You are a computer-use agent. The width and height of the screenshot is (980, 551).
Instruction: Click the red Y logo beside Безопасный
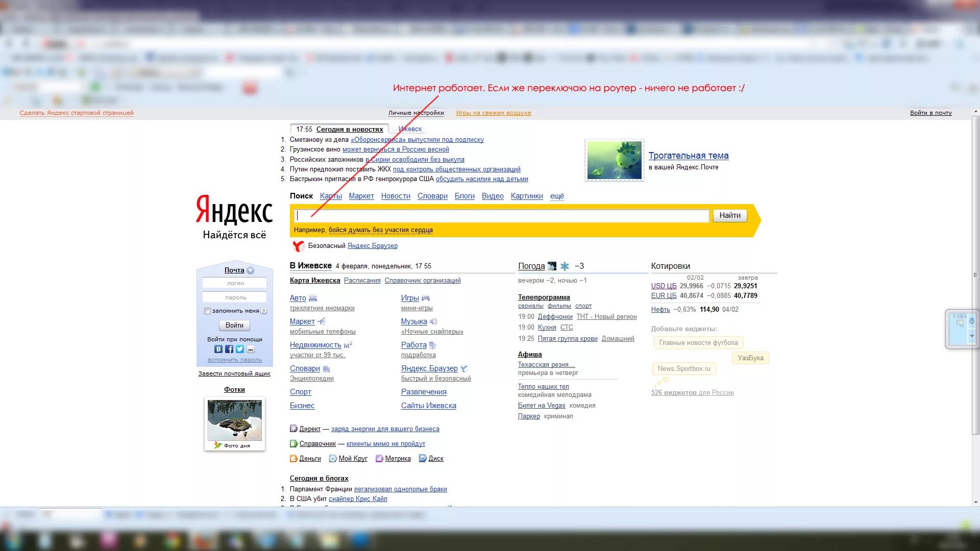point(299,246)
